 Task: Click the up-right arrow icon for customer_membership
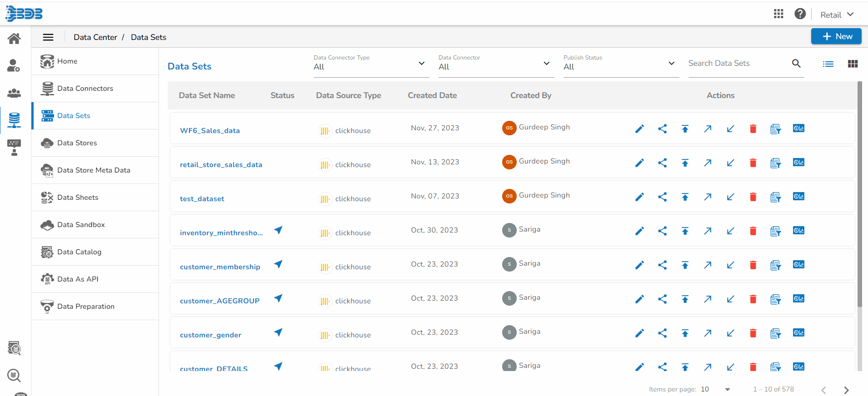(708, 265)
